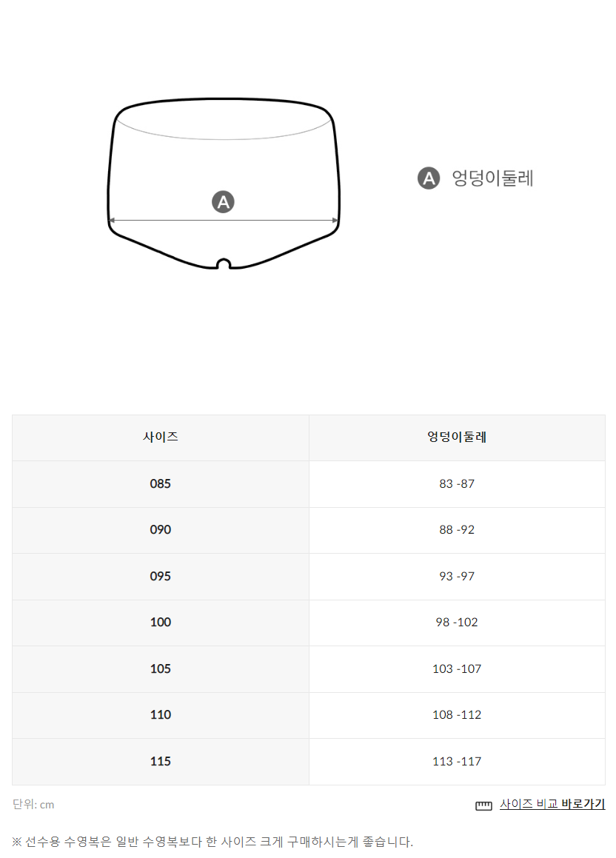Select the 085 size row
Image resolution: width=616 pixels, height=858 pixels.
coord(309,483)
